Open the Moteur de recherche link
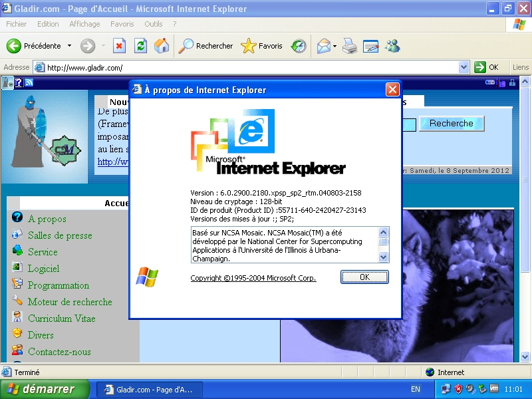532x399 pixels. click(x=70, y=302)
